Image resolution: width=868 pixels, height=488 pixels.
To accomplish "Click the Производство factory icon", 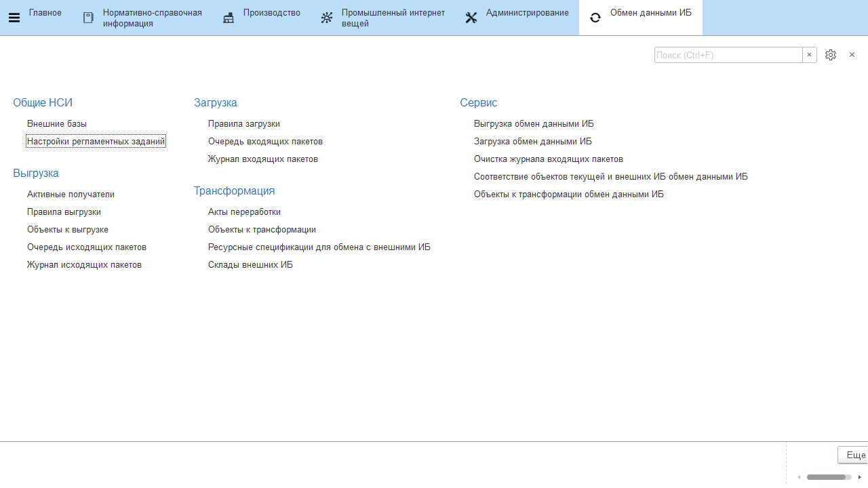I will tap(229, 18).
